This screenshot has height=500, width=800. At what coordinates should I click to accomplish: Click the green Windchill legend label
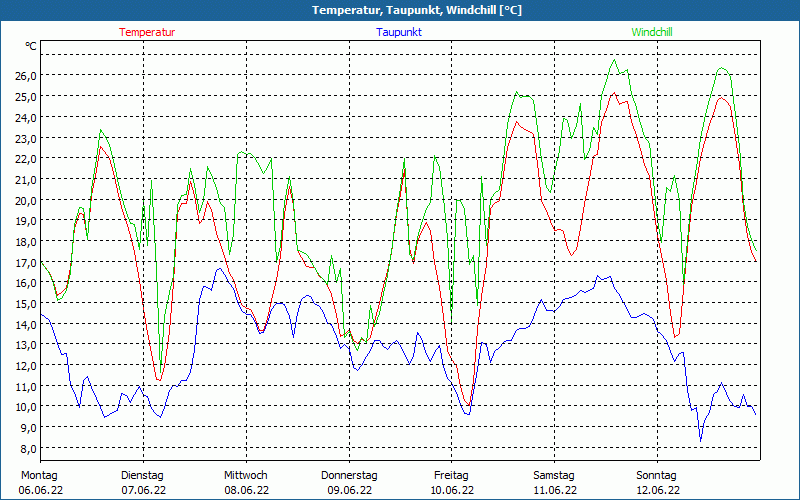click(x=652, y=32)
